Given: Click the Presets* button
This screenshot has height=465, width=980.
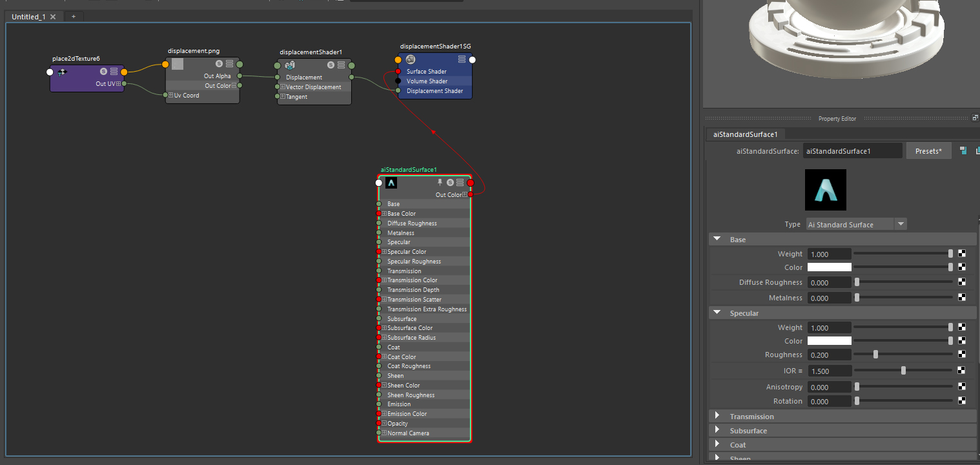Looking at the screenshot, I should click(928, 150).
